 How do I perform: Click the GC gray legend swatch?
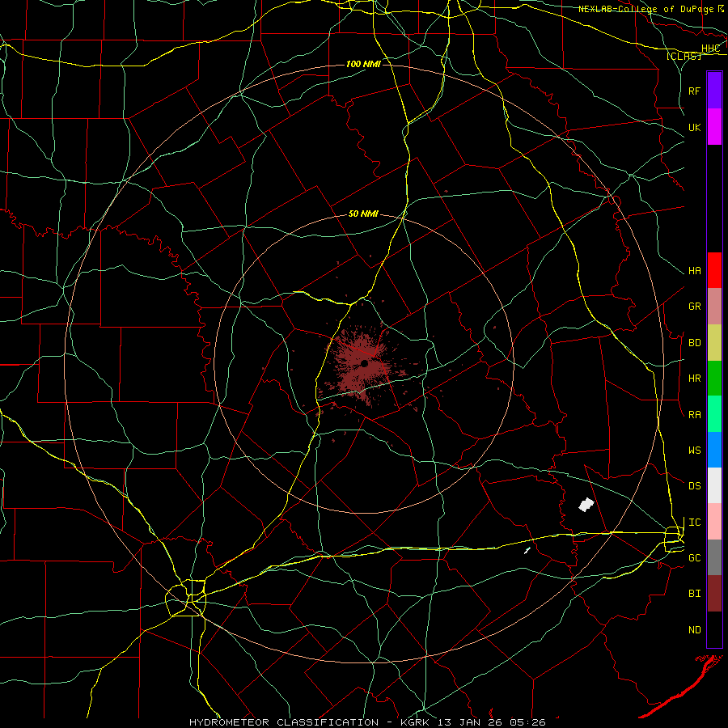[714, 557]
